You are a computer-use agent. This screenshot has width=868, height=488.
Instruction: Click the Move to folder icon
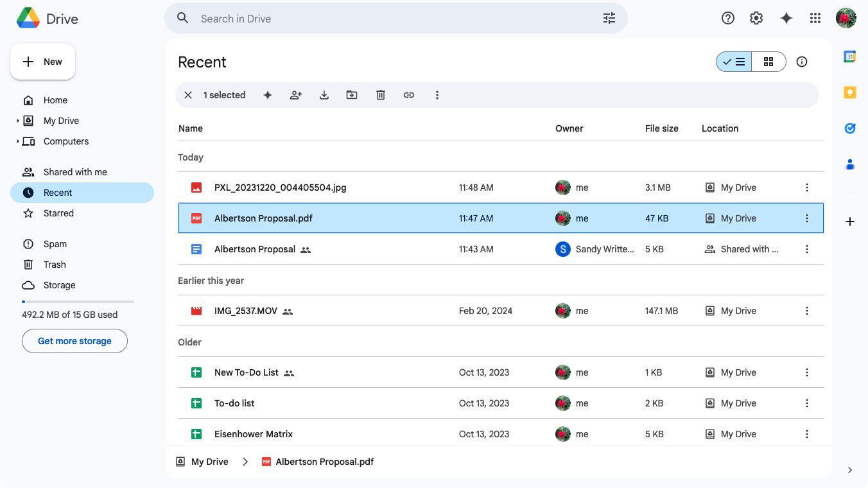[x=352, y=95]
